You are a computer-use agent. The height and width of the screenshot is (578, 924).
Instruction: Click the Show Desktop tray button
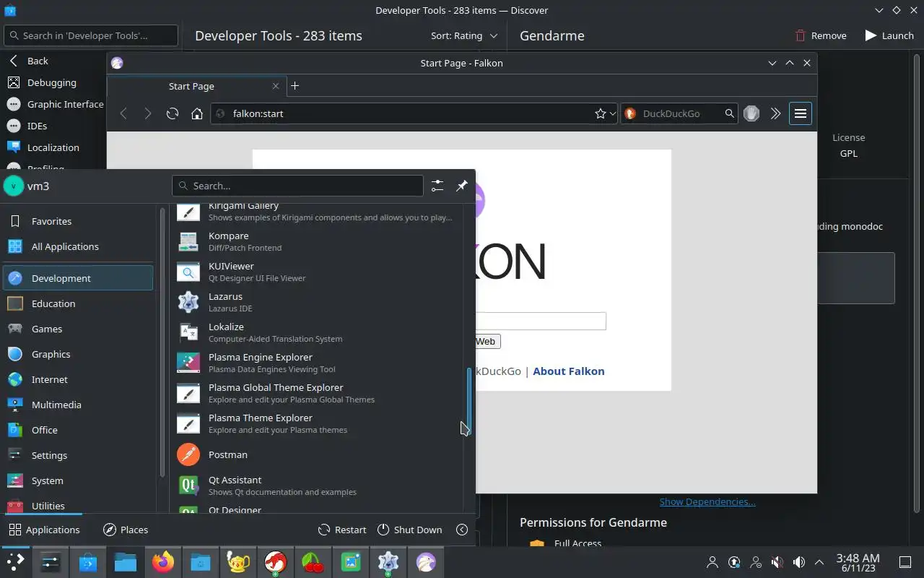point(905,562)
